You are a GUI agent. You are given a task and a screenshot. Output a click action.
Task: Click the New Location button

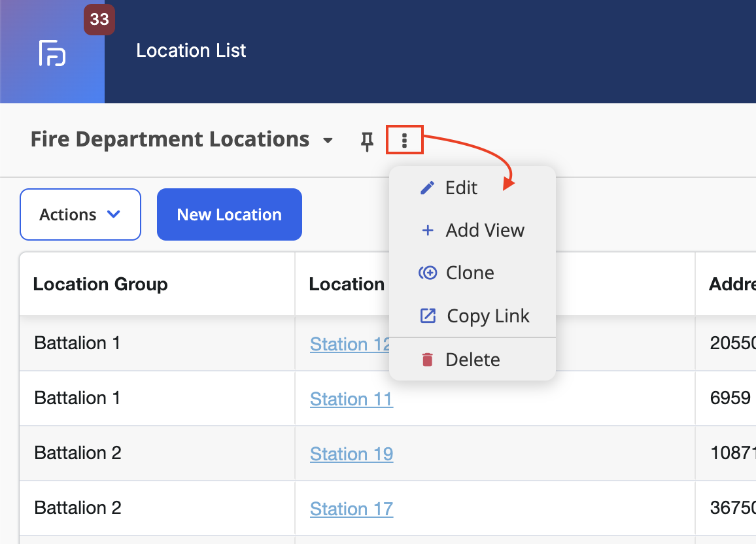click(230, 214)
